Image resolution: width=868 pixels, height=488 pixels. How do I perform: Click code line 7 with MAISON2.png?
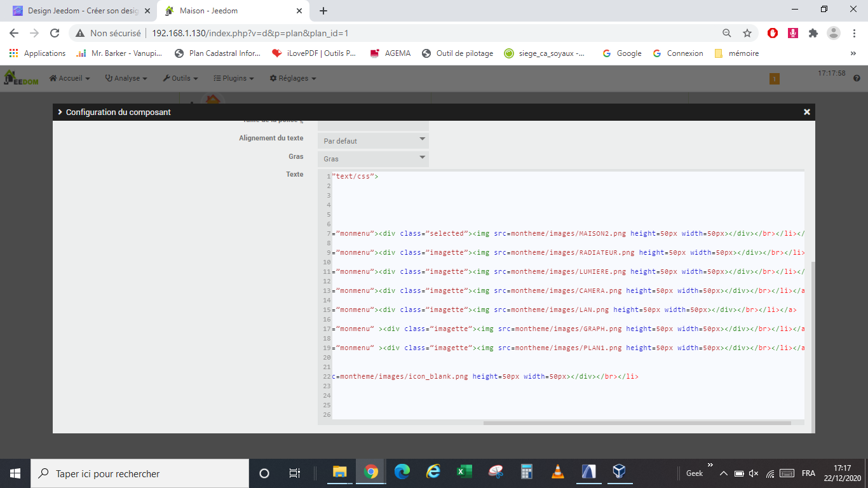point(568,233)
